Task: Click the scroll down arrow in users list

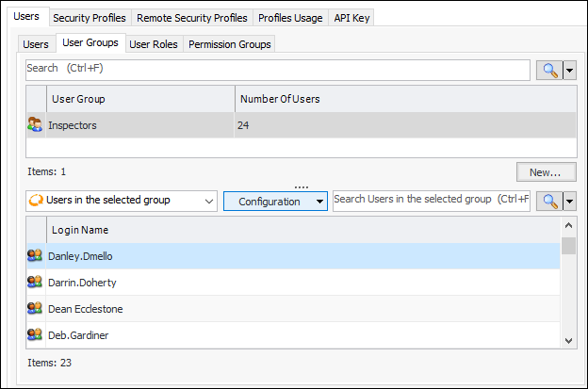Action: point(567,340)
